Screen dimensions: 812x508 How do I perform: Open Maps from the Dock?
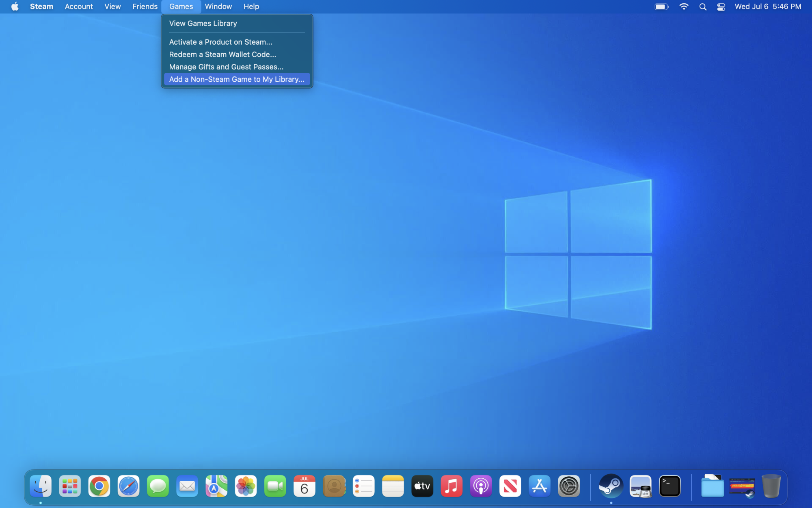[216, 486]
